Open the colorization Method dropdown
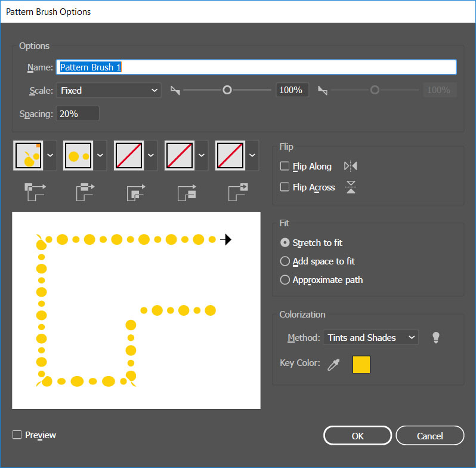Image resolution: width=476 pixels, height=468 pixels. pos(370,337)
